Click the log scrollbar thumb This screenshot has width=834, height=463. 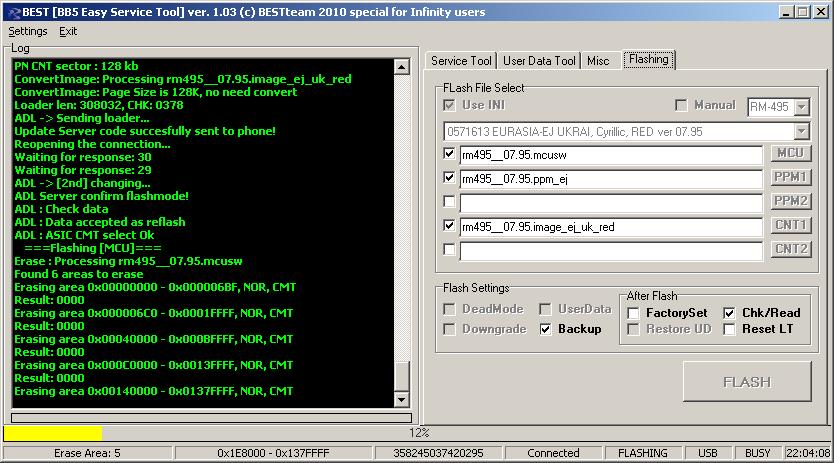click(x=402, y=376)
